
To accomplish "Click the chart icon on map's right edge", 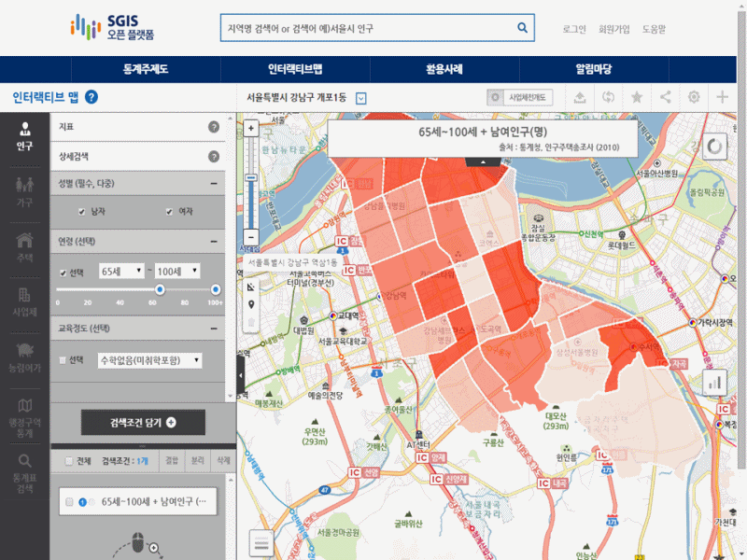I will (x=716, y=382).
